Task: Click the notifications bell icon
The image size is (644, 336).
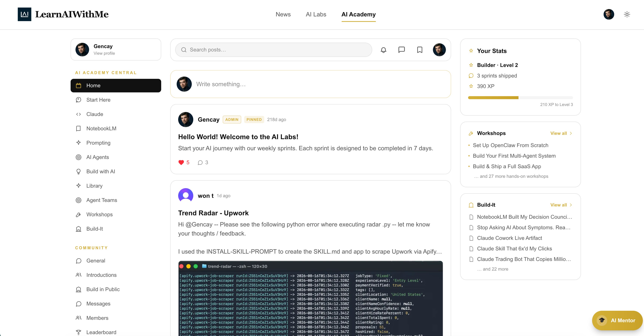Action: [383, 50]
